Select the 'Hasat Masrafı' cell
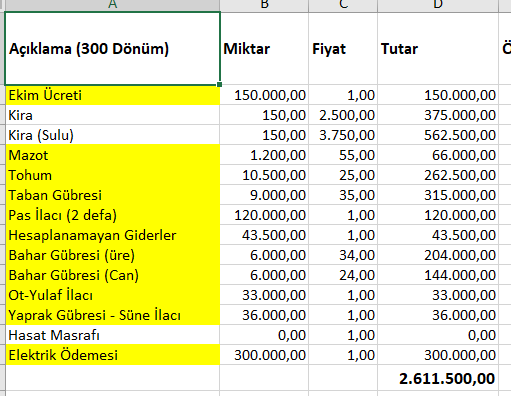Image resolution: width=511 pixels, height=396 pixels. (x=113, y=335)
